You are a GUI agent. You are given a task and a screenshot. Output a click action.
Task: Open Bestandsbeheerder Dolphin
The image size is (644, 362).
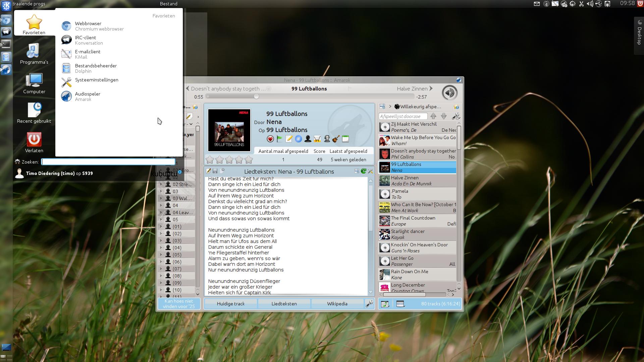[x=119, y=68]
